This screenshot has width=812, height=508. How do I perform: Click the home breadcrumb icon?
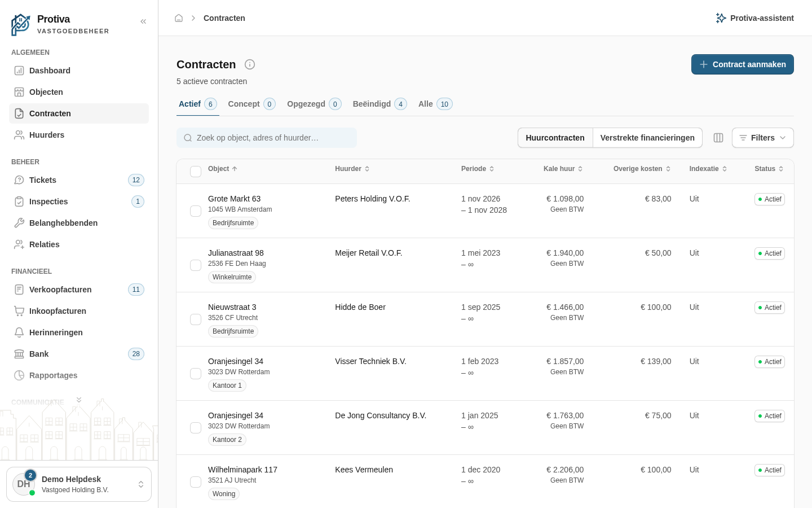[x=179, y=18]
